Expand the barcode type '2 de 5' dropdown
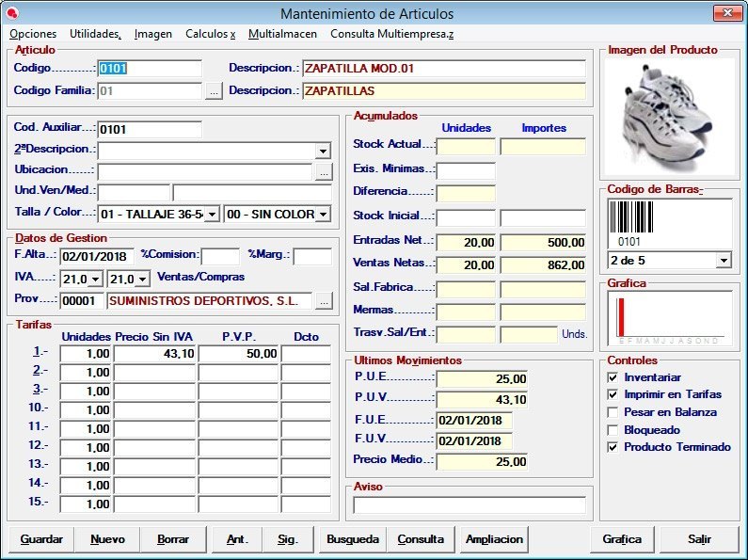 (x=723, y=260)
